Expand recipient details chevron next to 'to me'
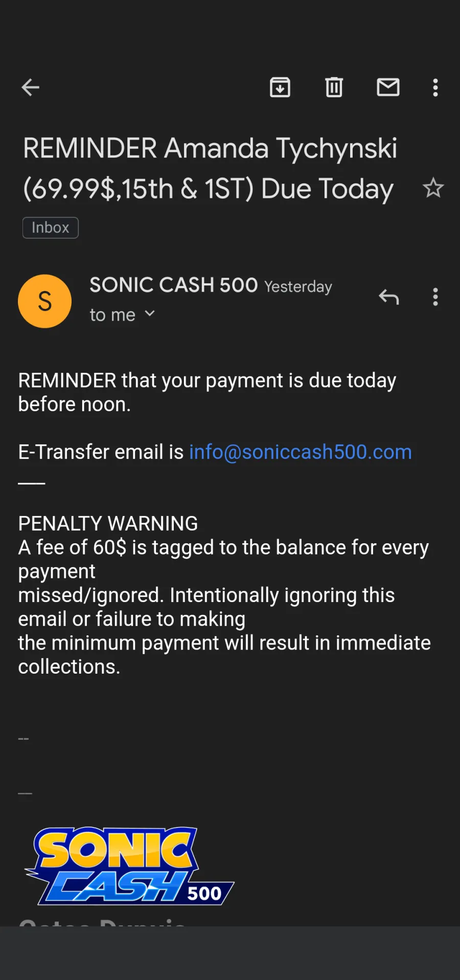This screenshot has width=460, height=980. coord(150,314)
